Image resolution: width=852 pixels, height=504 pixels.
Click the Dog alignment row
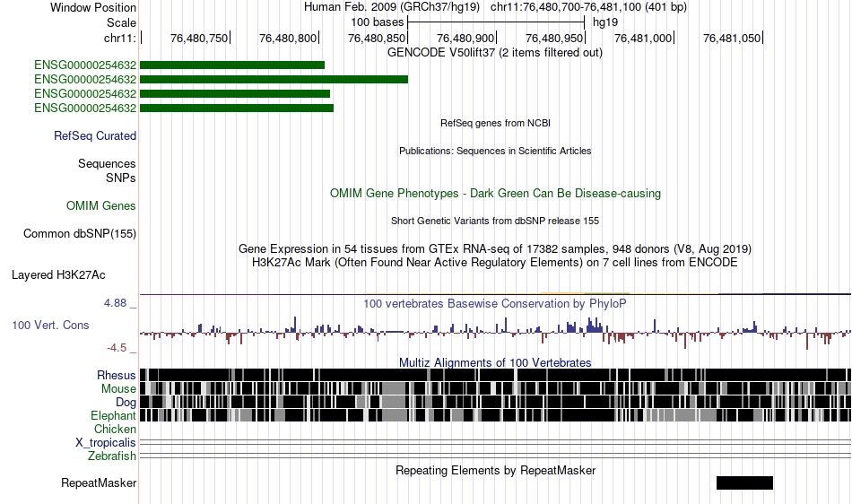pyautogui.click(x=495, y=402)
